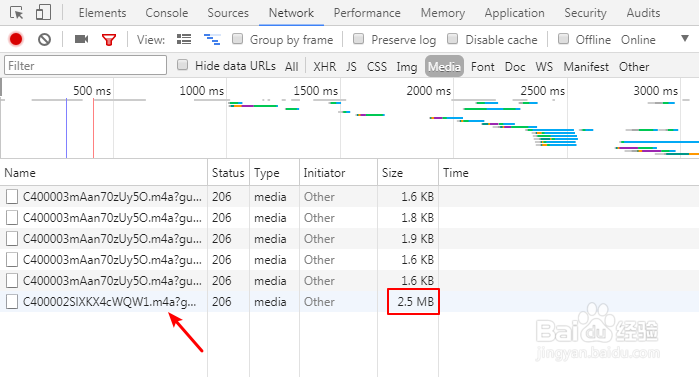Image resolution: width=699 pixels, height=377 pixels.
Task: Toggle the waterfall overview icon
Action: (212, 40)
